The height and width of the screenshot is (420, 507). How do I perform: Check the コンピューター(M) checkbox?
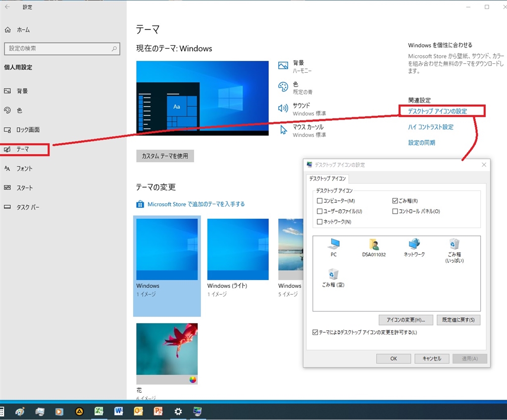click(x=320, y=201)
